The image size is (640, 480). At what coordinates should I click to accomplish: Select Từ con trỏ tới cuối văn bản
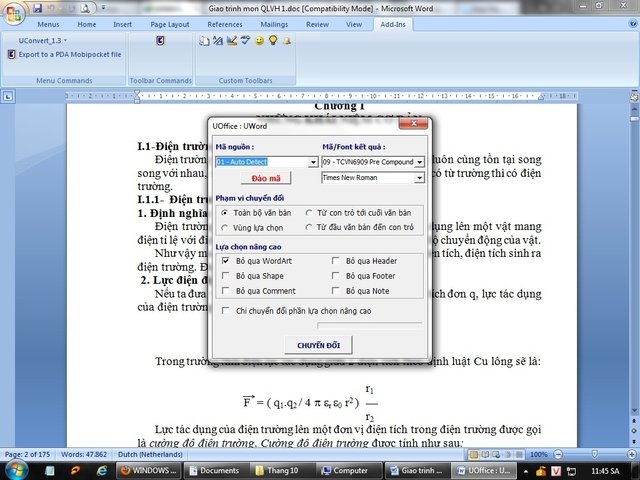(x=309, y=213)
